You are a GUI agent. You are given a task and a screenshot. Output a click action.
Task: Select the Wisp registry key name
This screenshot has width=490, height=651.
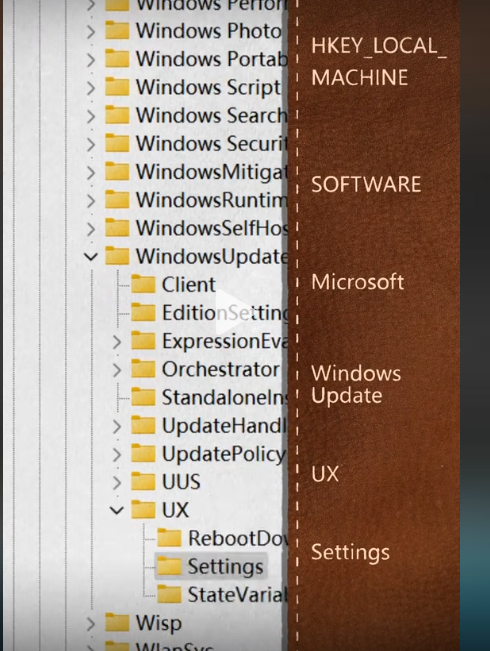159,624
